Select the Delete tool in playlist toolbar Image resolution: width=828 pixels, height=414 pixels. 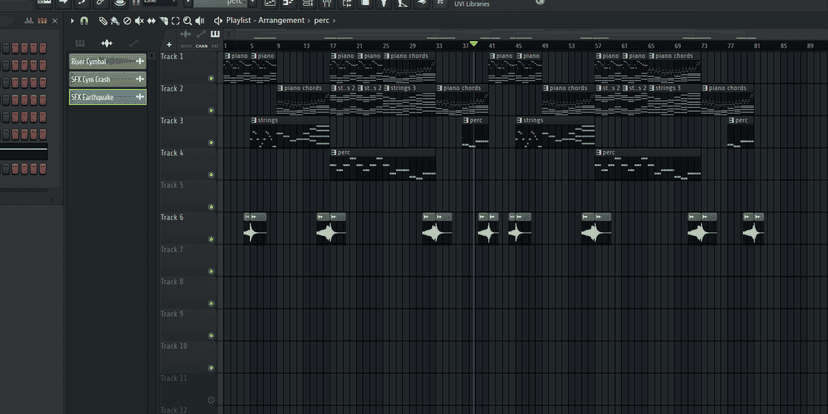[x=127, y=20]
